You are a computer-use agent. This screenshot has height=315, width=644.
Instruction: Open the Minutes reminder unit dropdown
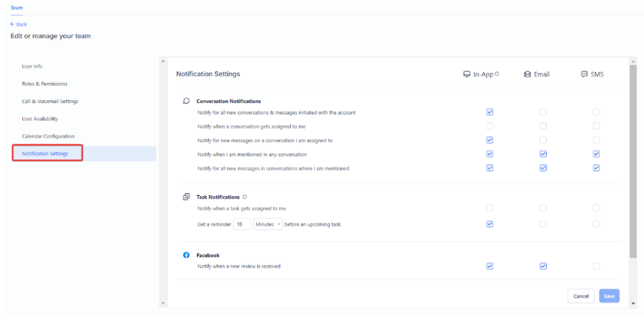[x=267, y=225]
